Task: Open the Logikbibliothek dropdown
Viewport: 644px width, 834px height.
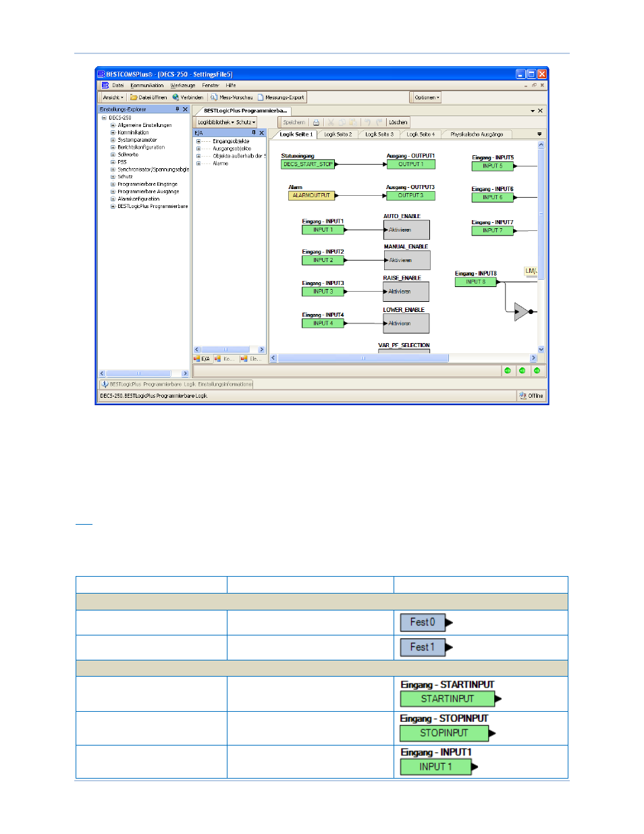Action: click(216, 122)
